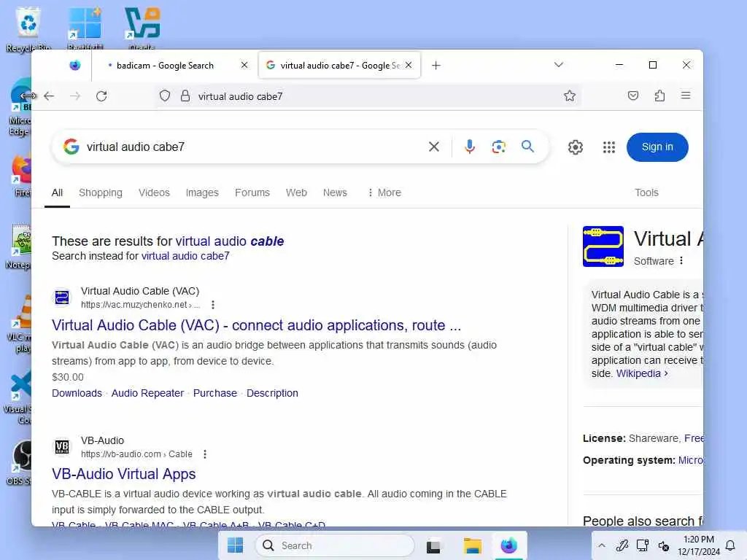Screen dimensions: 747x560
Task: Open knowledge panel Software more options
Action: [x=681, y=261]
